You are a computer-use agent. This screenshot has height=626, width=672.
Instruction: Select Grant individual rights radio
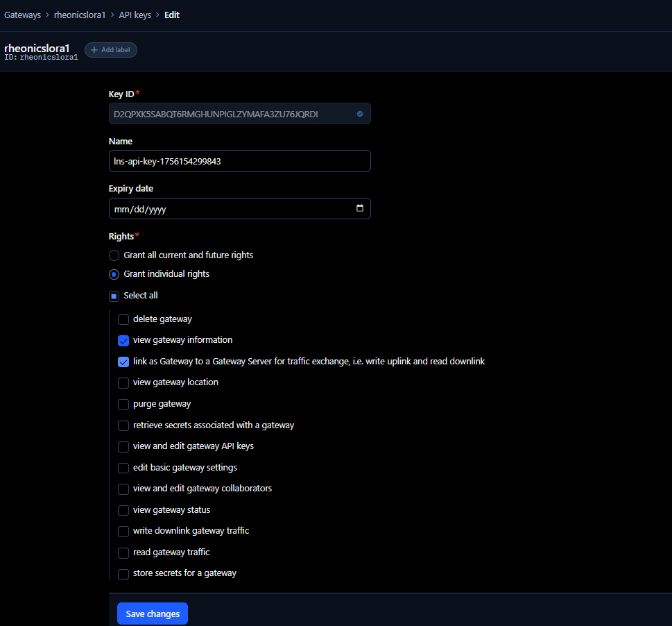coord(114,274)
